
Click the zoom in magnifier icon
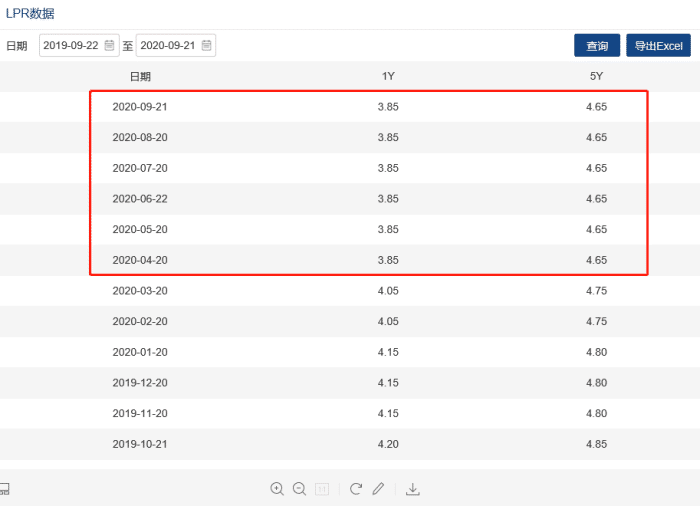[x=277, y=489]
